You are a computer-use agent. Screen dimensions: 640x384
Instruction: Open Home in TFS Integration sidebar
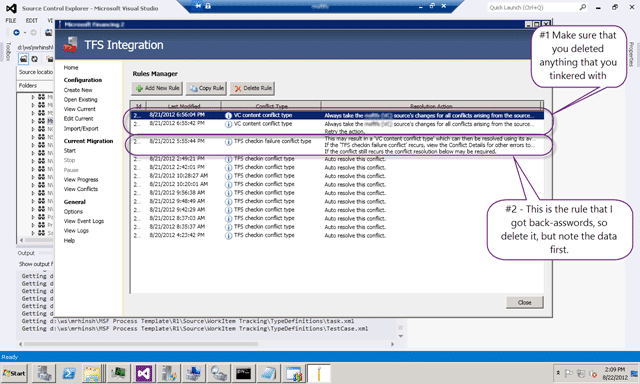click(x=71, y=68)
